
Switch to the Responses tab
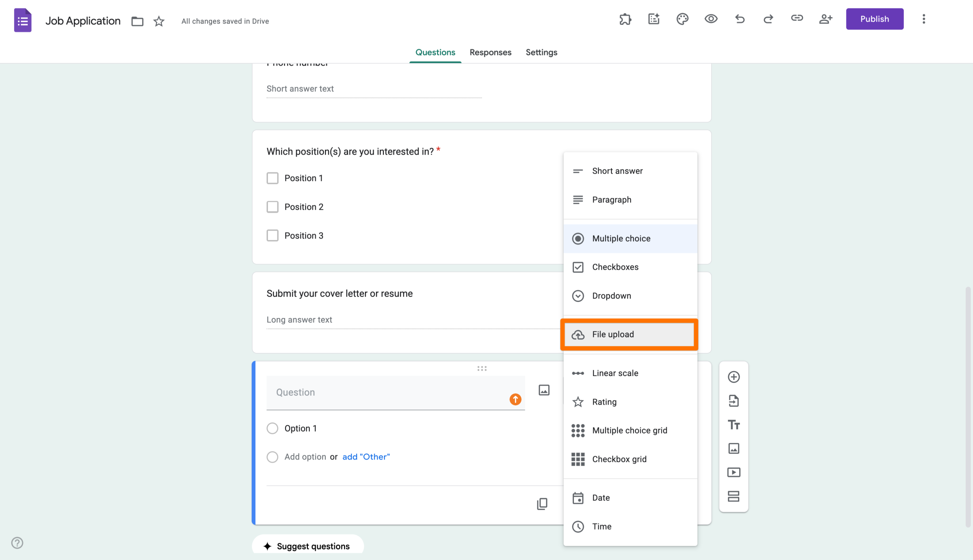tap(490, 52)
